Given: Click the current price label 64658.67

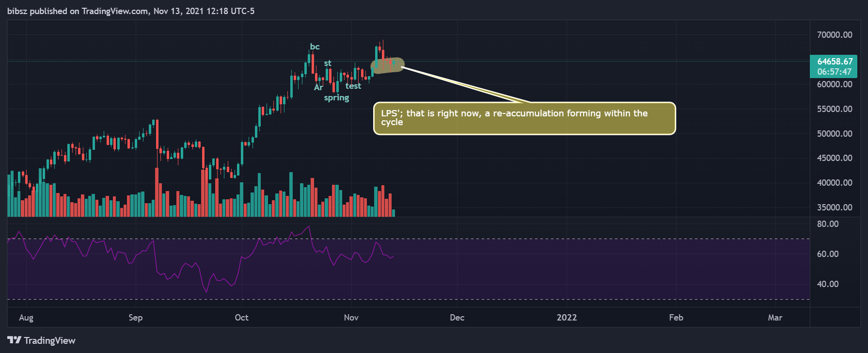Looking at the screenshot, I should pyautogui.click(x=835, y=61).
